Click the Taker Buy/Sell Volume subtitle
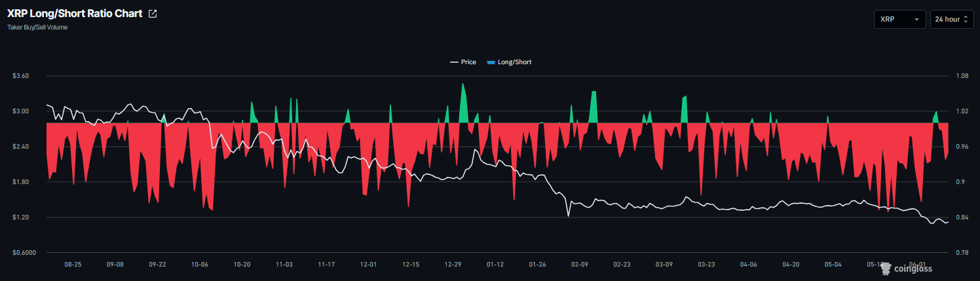This screenshot has width=980, height=281. [37, 28]
